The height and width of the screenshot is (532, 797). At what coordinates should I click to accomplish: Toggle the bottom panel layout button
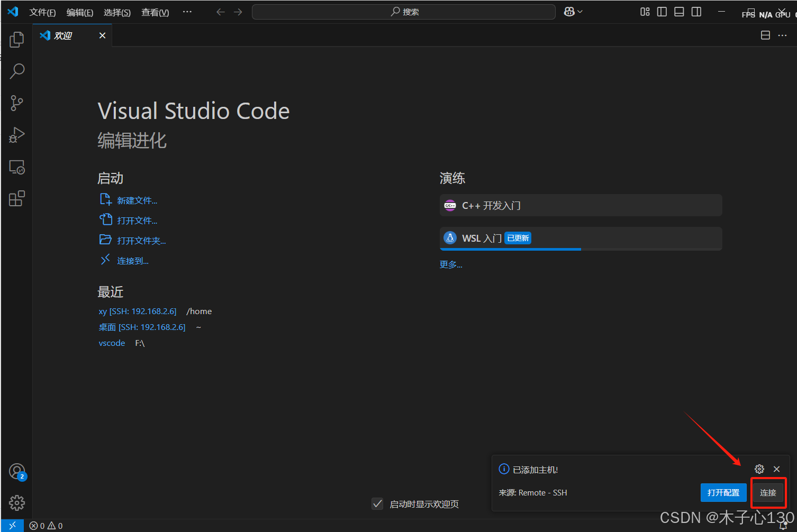click(x=679, y=12)
